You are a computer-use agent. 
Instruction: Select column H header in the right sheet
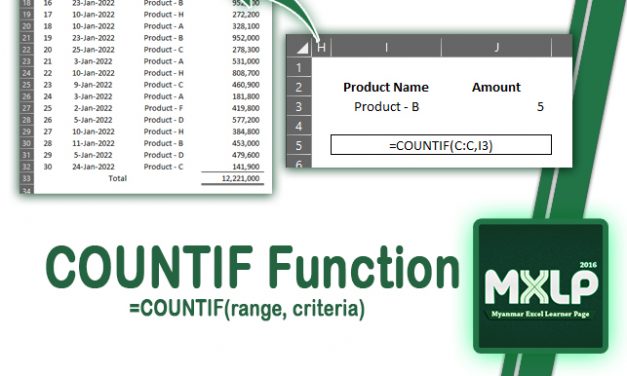click(x=321, y=48)
